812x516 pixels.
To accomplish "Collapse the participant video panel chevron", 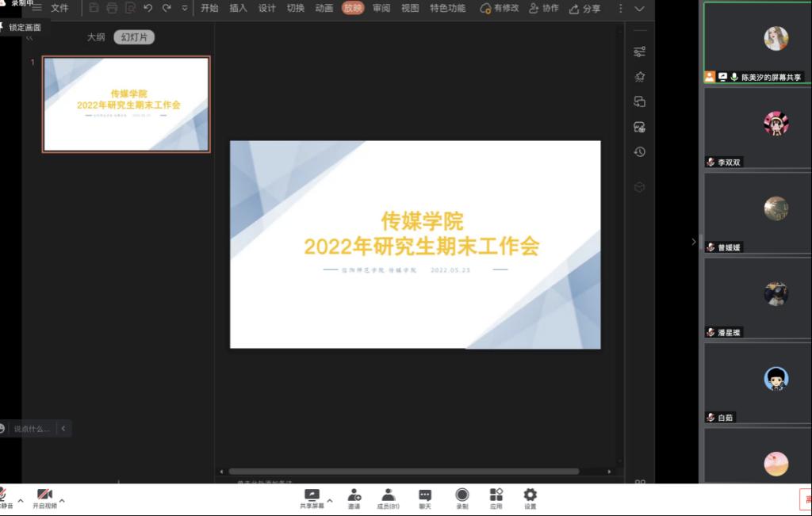I will coord(694,242).
